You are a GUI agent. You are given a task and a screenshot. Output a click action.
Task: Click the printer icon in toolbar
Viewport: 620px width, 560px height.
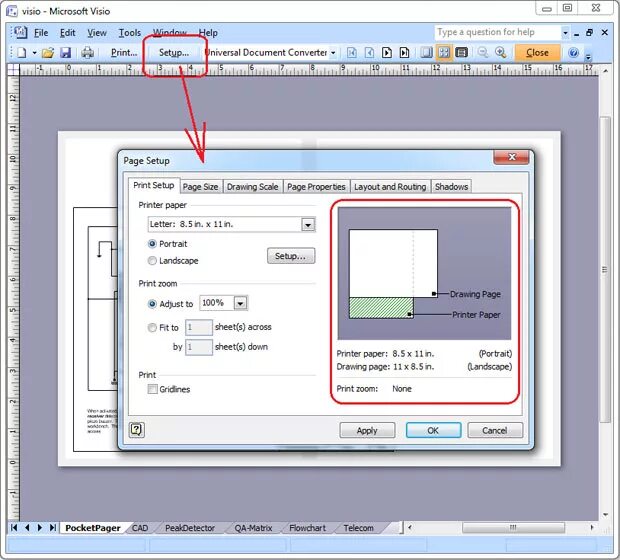(x=87, y=53)
